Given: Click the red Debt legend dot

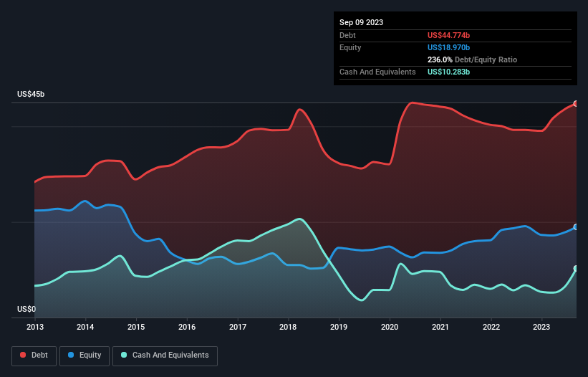Looking at the screenshot, I should [x=23, y=355].
